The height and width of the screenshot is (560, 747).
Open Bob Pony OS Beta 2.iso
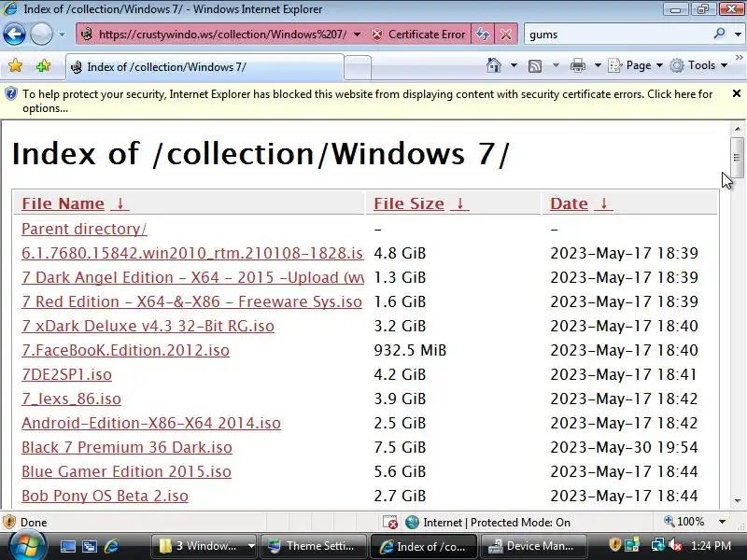(x=105, y=496)
